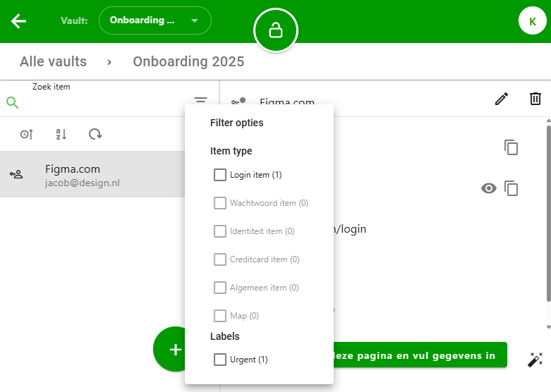
Task: Toggle the filter options menu icon
Action: pyautogui.click(x=201, y=102)
